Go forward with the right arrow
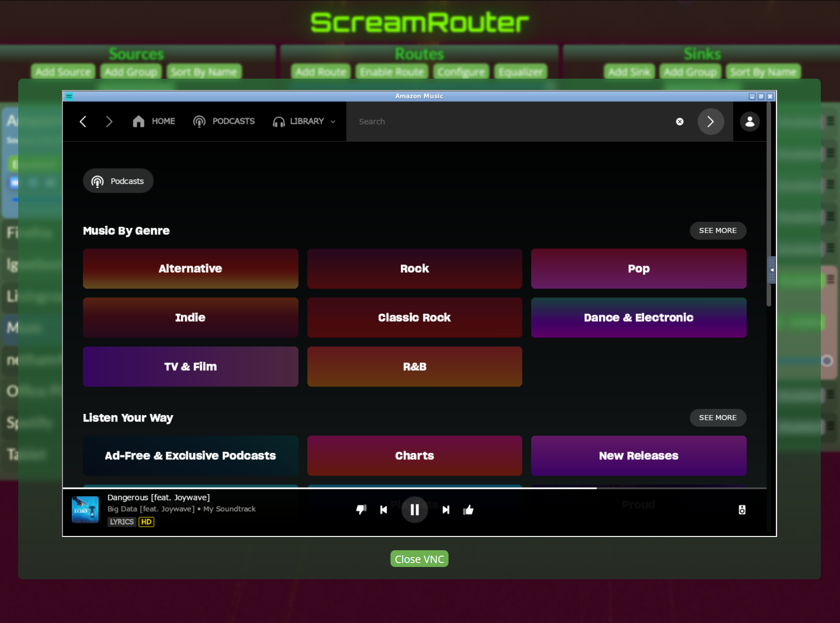Screen dimensions: 840x623 109,121
